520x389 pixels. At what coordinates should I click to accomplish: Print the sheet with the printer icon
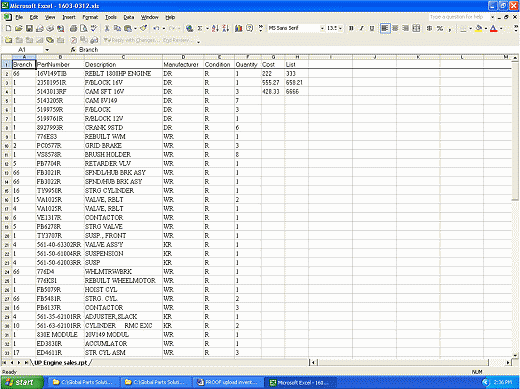tap(73, 29)
